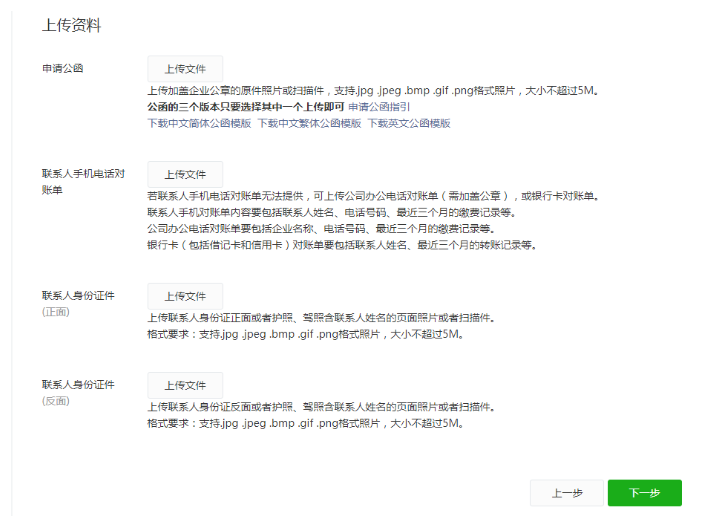Click line starting 银行卡（包括借记卡和信用卡）
The height and width of the screenshot is (523, 725).
coord(342,245)
